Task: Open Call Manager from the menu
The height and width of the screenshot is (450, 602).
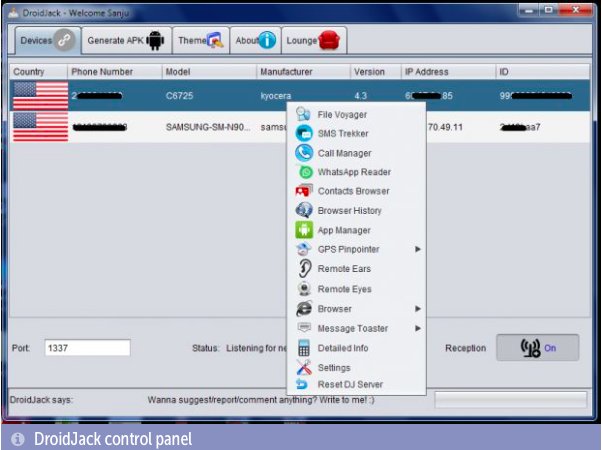Action: (356, 153)
